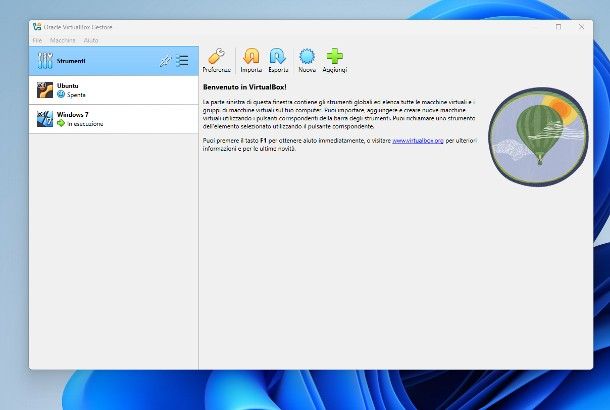610x410 pixels.
Task: Click the In esecuzione status text
Action: pos(85,124)
